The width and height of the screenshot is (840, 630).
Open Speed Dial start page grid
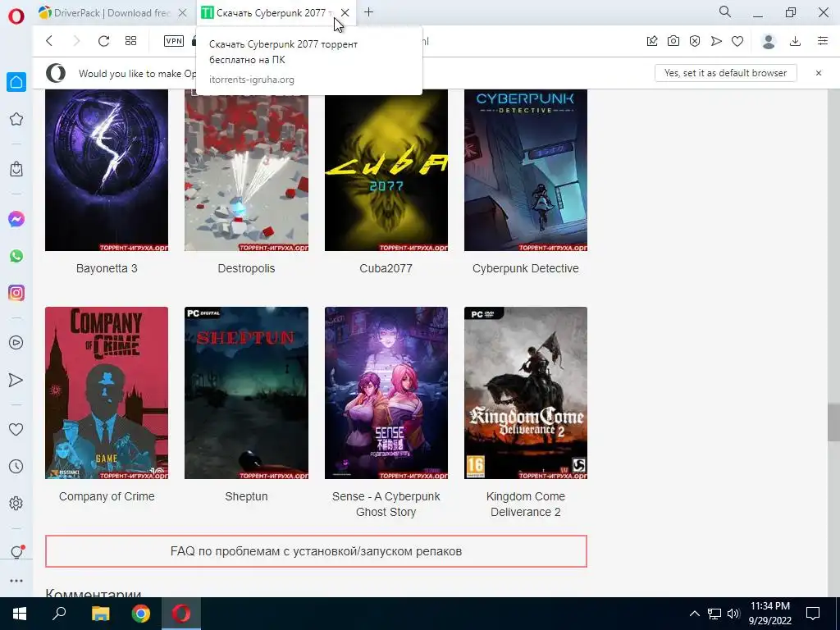tap(130, 41)
